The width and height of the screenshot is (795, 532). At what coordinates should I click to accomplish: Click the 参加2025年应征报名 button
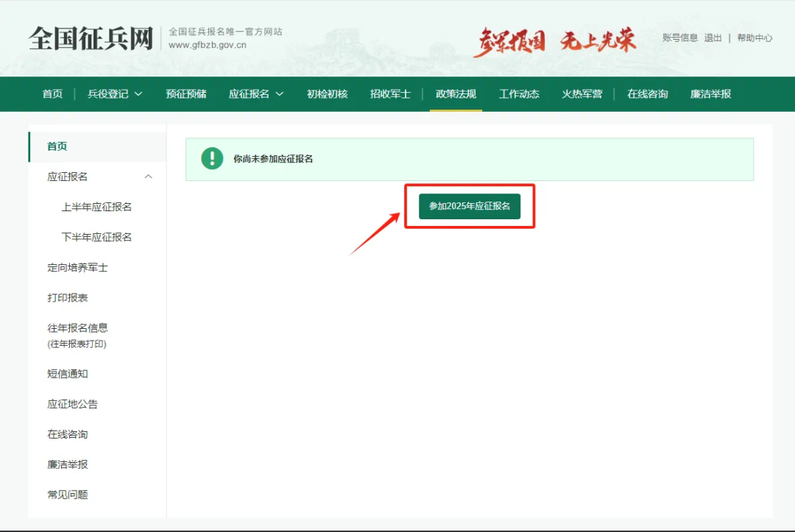469,207
